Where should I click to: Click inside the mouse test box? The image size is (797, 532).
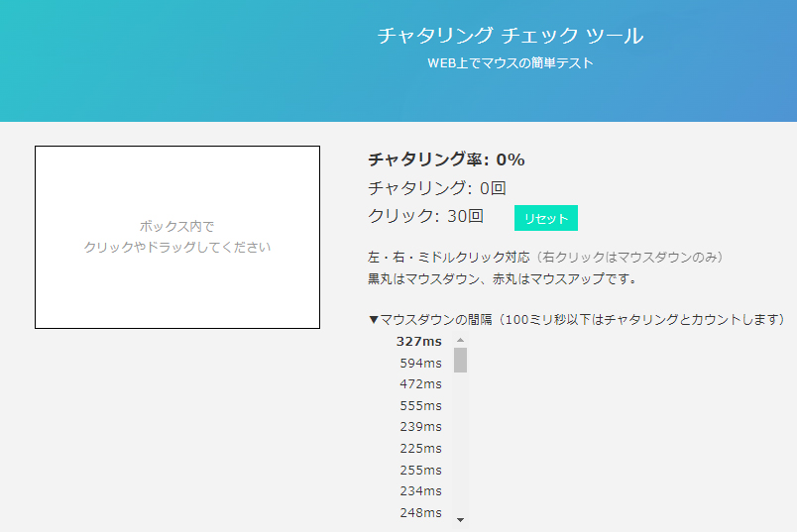click(176, 237)
